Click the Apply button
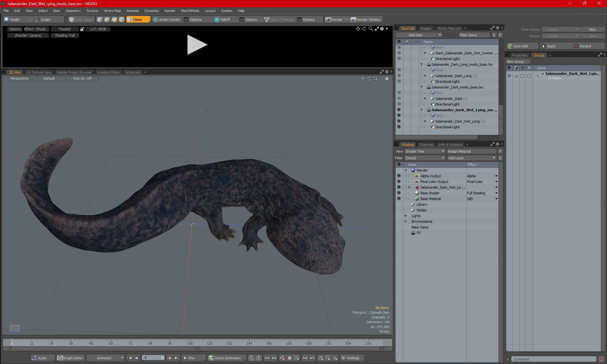607x364 pixels. pyautogui.click(x=556, y=46)
